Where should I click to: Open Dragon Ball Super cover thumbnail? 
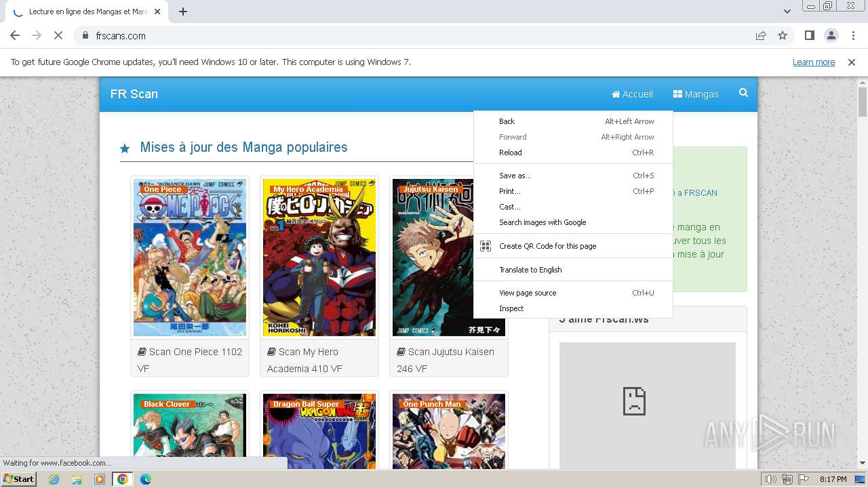(x=319, y=431)
